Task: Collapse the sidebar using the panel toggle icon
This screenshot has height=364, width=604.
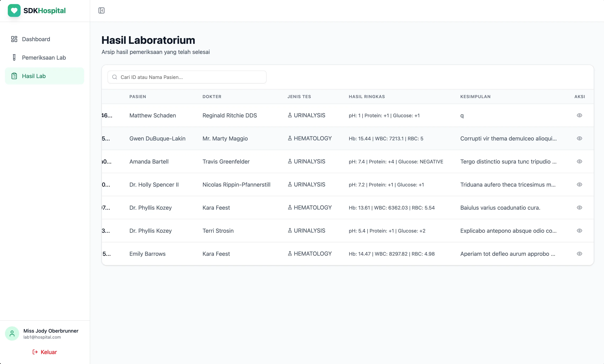Action: [101, 10]
